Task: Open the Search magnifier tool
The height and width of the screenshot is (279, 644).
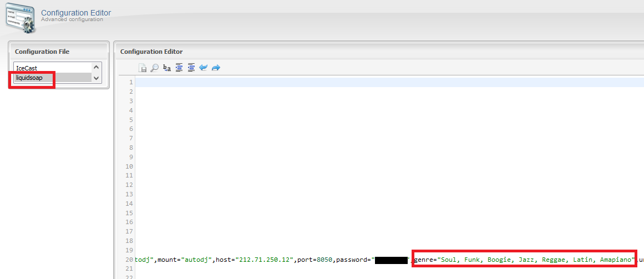Action: click(154, 68)
